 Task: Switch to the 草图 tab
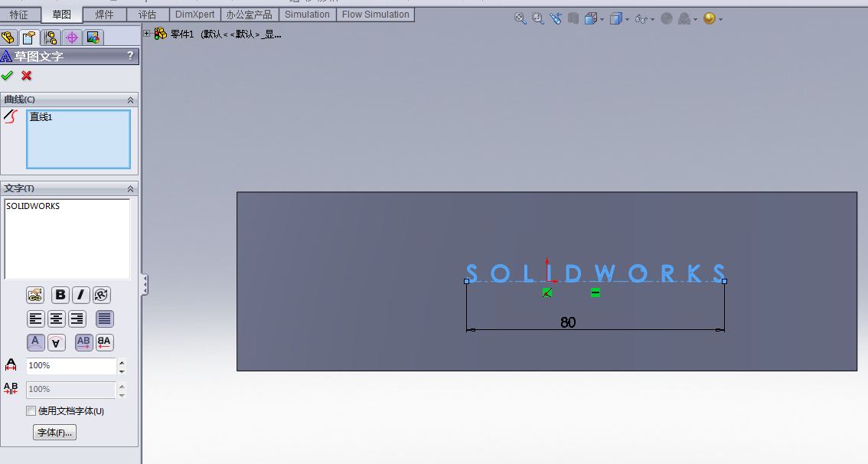pyautogui.click(x=61, y=15)
